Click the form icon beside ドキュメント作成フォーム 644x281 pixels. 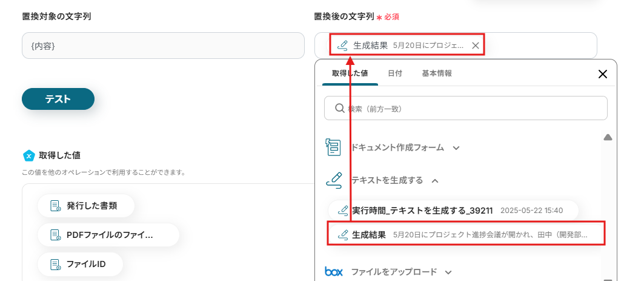333,147
